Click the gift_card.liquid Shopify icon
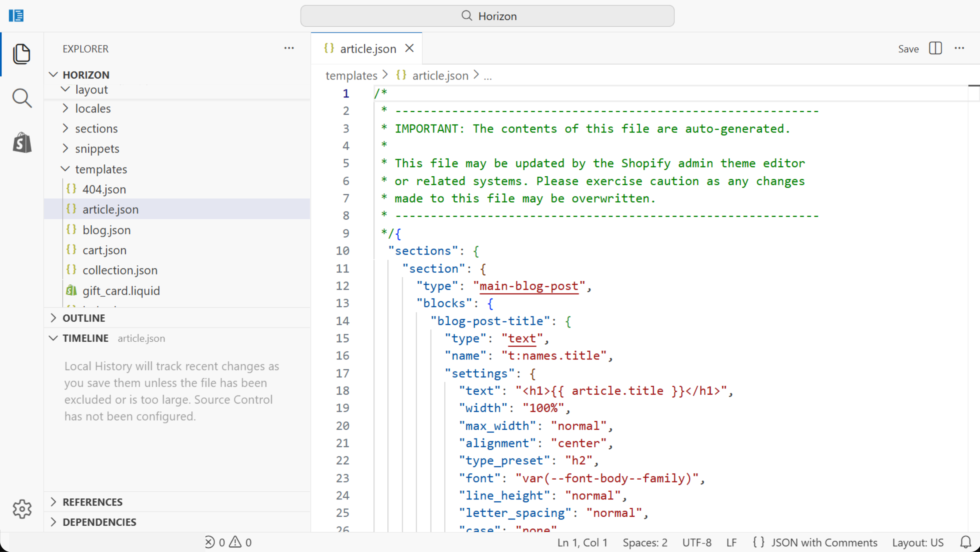The height and width of the screenshot is (552, 980). tap(71, 290)
